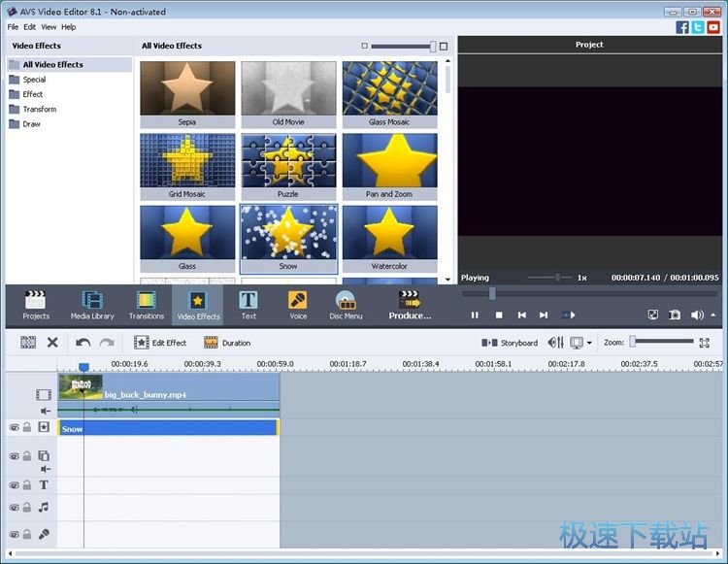The height and width of the screenshot is (564, 728).
Task: Open the Media Library
Action: click(92, 305)
